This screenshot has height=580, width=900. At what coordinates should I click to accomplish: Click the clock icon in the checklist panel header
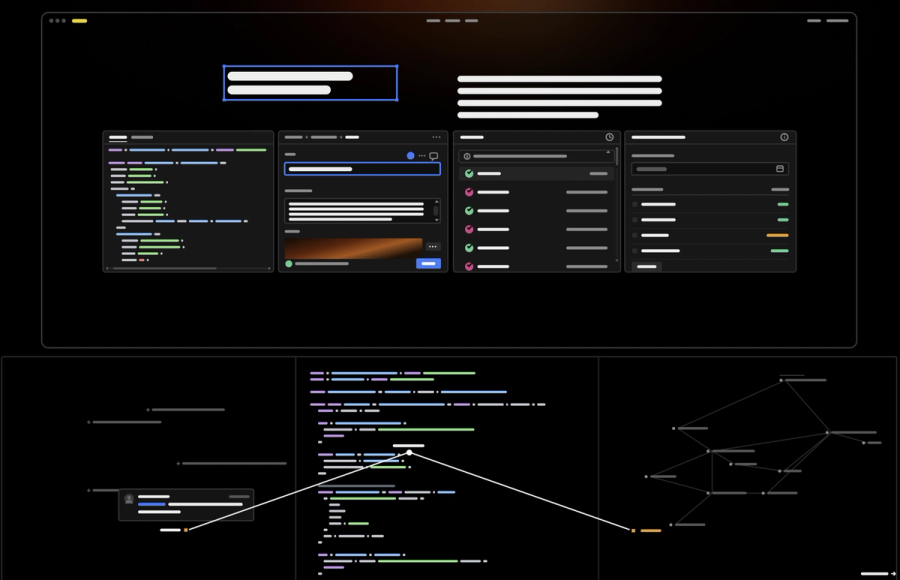[610, 137]
